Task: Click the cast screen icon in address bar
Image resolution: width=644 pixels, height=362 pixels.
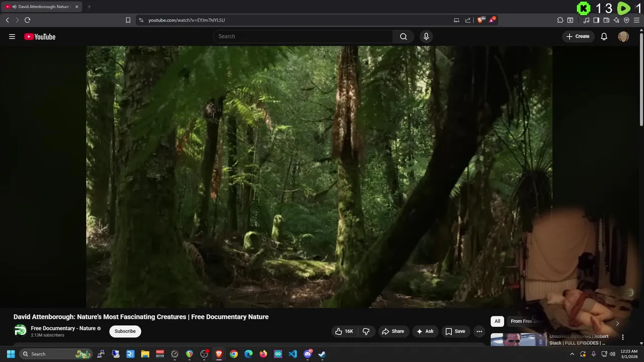Action: point(456,20)
